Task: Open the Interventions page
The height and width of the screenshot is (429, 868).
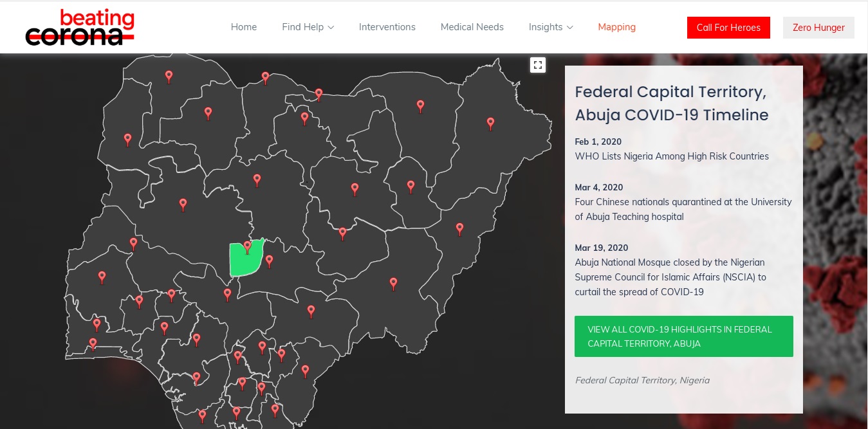Action: pos(387,27)
